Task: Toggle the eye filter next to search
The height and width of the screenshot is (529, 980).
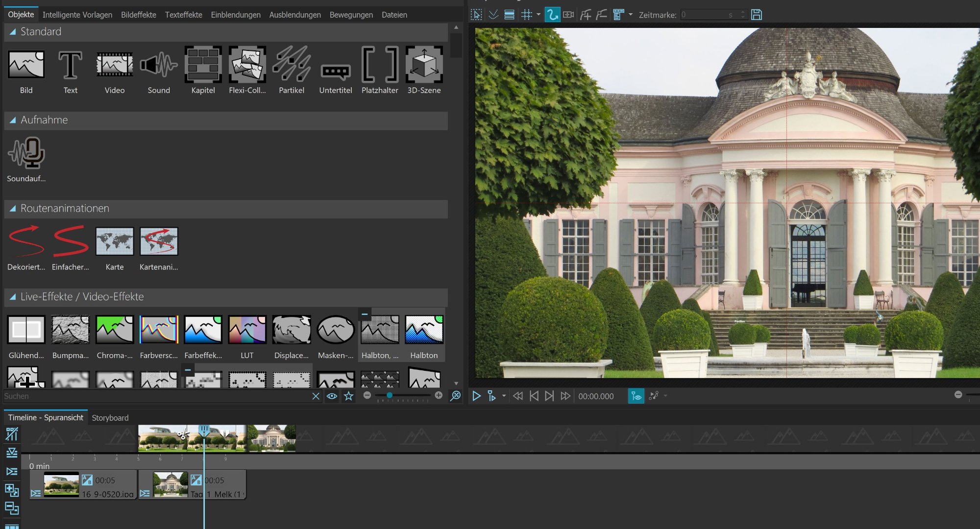Action: 332,396
